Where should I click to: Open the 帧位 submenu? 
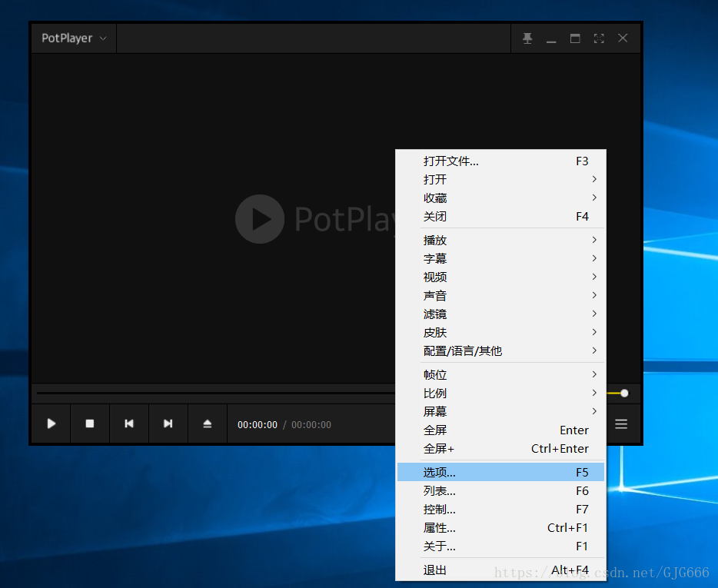[501, 374]
